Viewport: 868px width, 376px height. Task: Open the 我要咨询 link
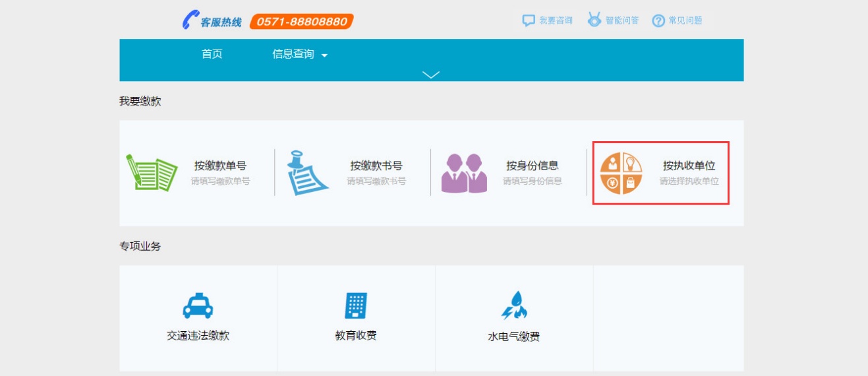point(556,20)
